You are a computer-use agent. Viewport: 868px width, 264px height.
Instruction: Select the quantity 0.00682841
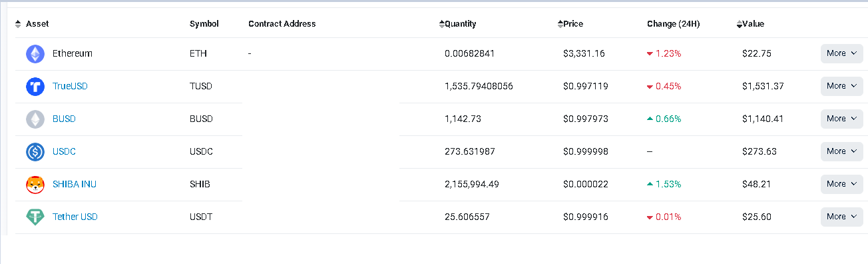tap(470, 53)
